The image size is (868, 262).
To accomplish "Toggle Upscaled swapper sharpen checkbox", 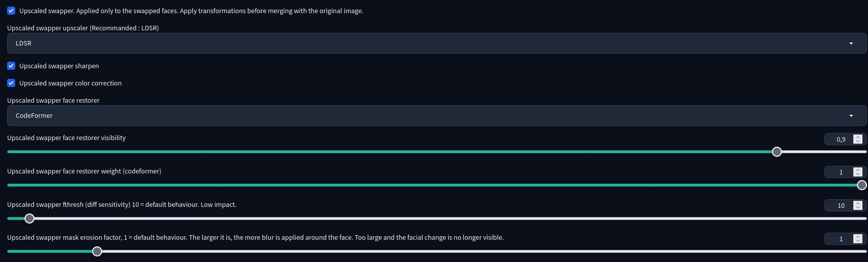I will click(x=11, y=66).
